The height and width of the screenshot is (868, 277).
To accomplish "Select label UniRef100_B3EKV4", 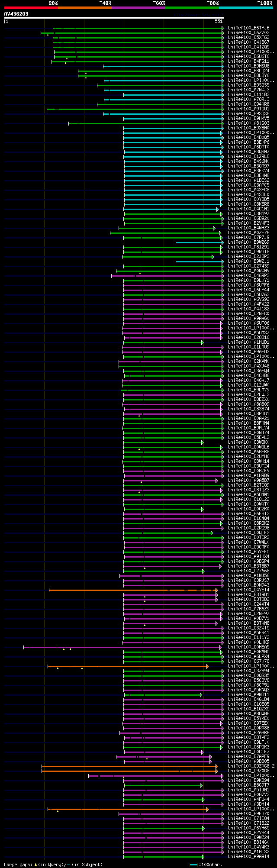I will [x=248, y=171].
